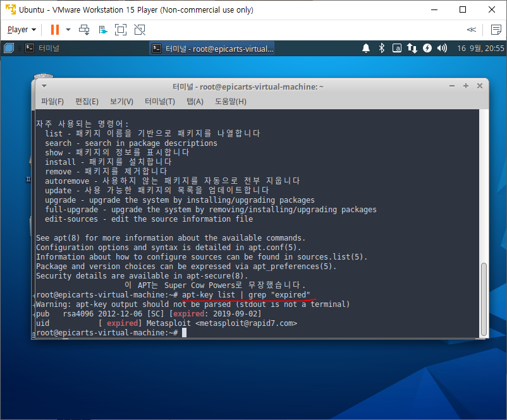Click the red 'expired' word in the pub line
The image size is (507, 420).
click(188, 314)
